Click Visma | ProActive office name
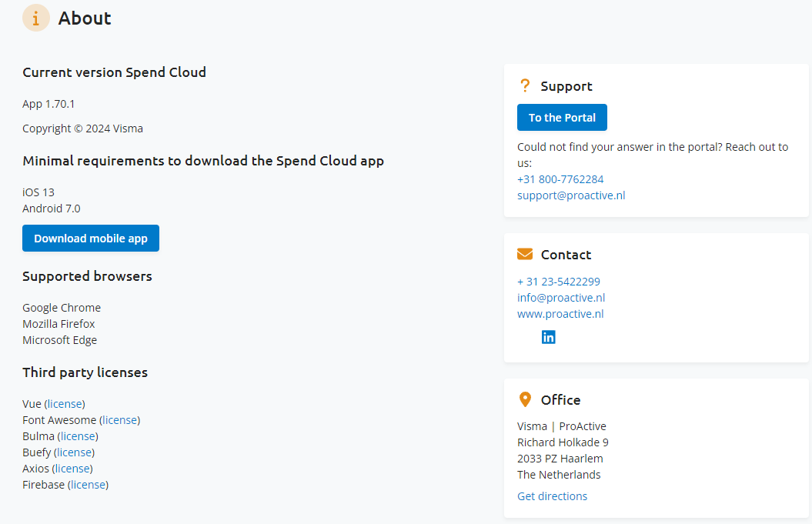The width and height of the screenshot is (812, 524). coord(561,426)
